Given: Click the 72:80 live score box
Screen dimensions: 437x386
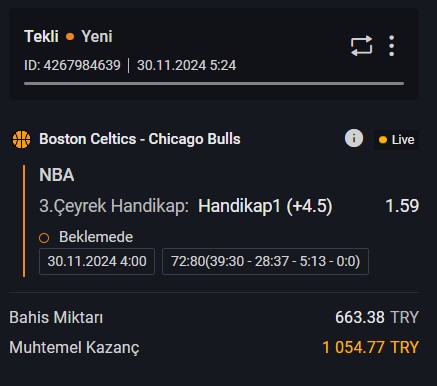Looking at the screenshot, I should pyautogui.click(x=265, y=261).
